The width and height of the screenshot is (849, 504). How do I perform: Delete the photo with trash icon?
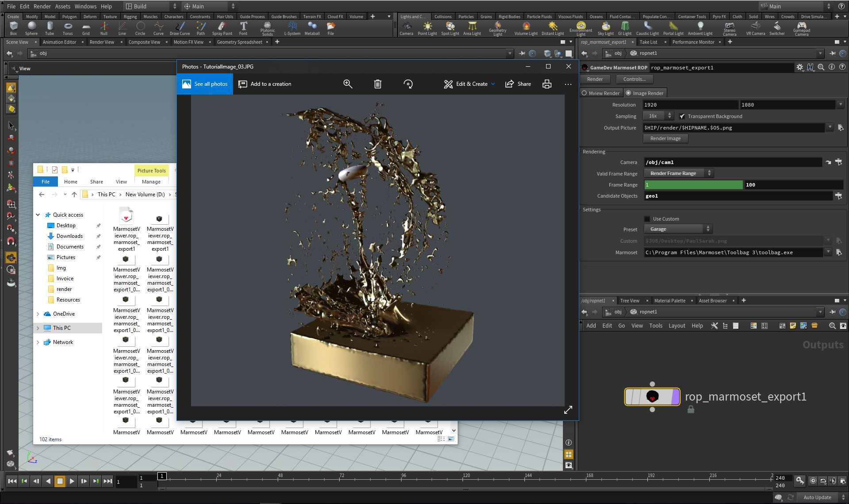click(378, 84)
